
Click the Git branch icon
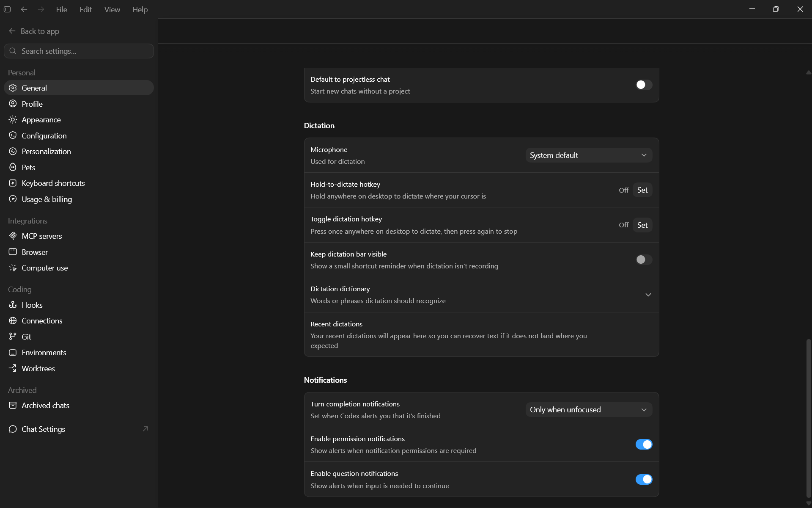tap(13, 337)
